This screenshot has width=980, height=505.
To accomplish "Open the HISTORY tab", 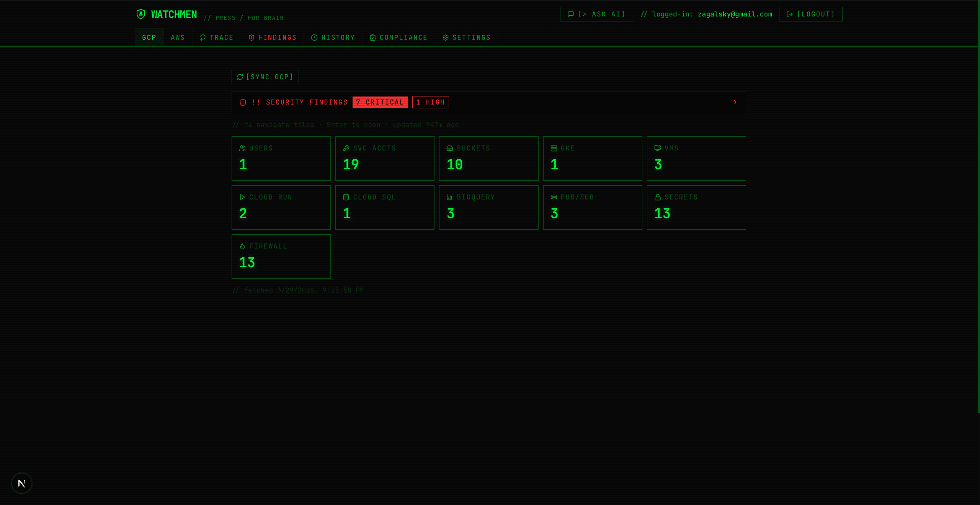I will click(333, 38).
